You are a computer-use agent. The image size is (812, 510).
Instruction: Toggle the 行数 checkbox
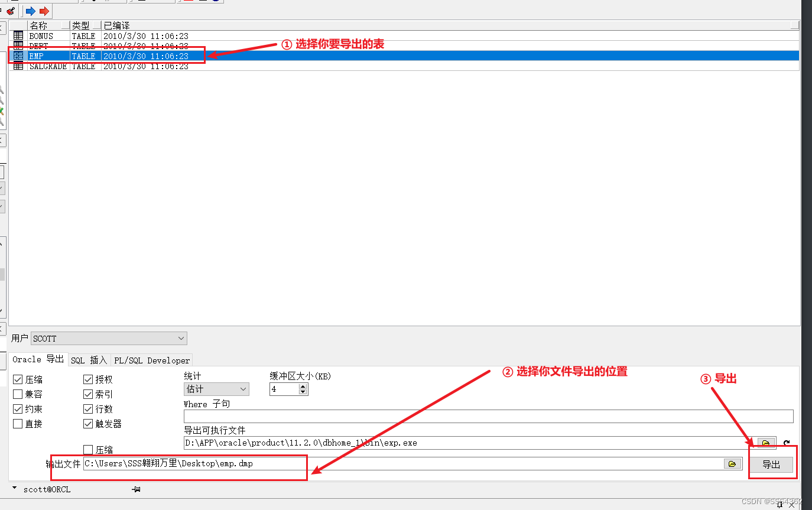pos(88,409)
